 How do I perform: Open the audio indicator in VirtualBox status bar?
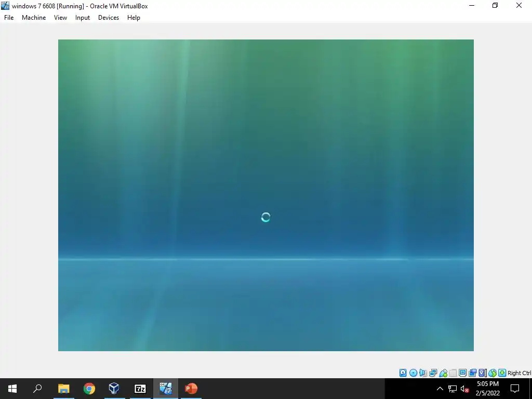pos(423,373)
